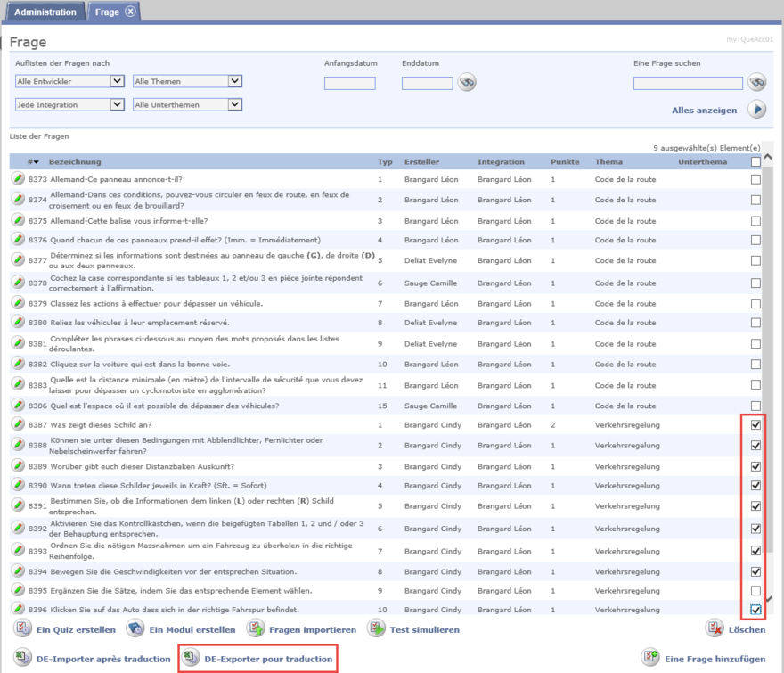Open the Alle Entwickler dropdown
The height and width of the screenshot is (673, 784).
pyautogui.click(x=69, y=81)
